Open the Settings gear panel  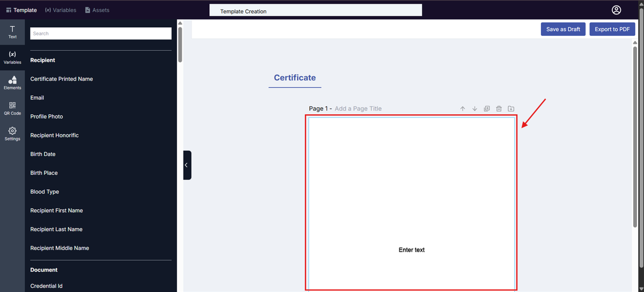(12, 134)
